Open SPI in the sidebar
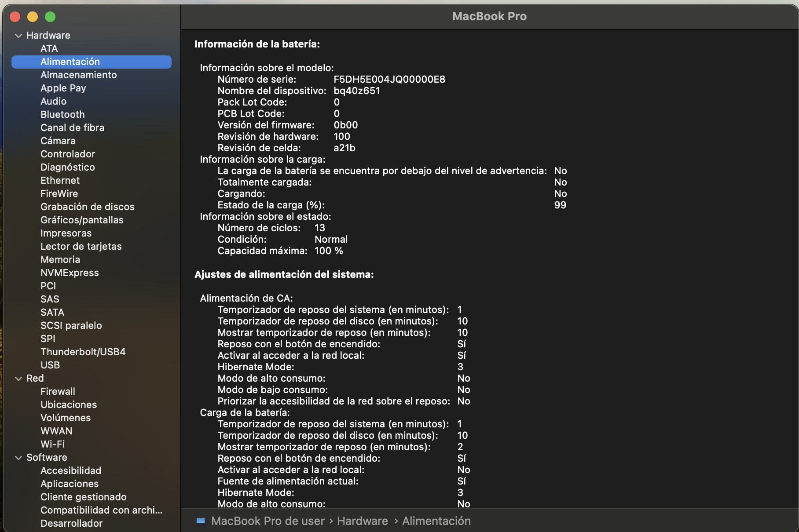The width and height of the screenshot is (799, 532). click(48, 339)
